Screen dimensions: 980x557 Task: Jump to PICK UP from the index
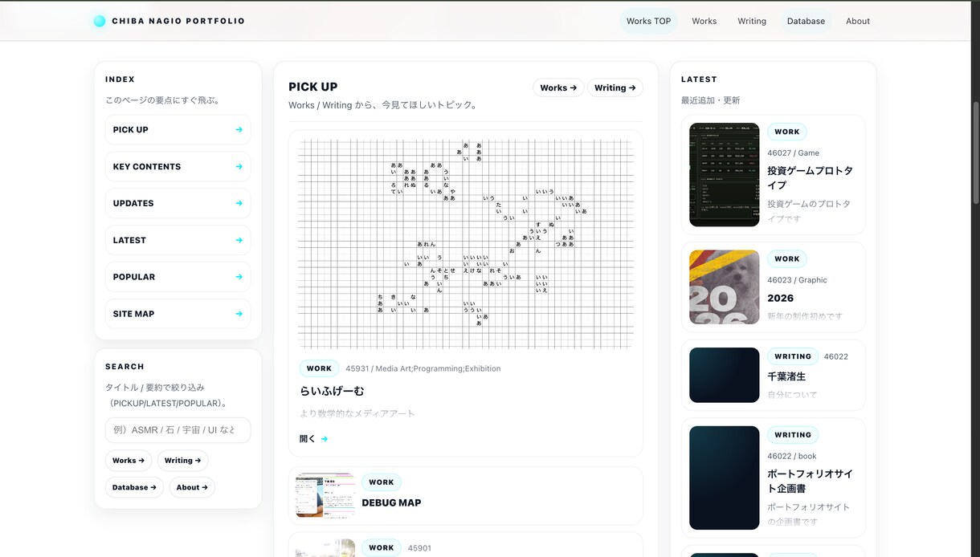[178, 129]
